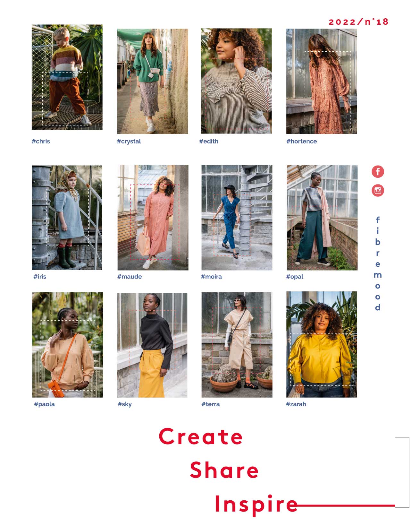Screen dimensions: 420x526
Task: Open the #maude pink dress photo
Action: [153, 218]
